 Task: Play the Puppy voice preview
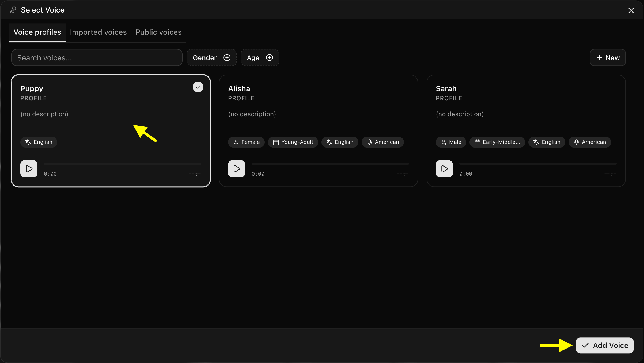click(29, 169)
